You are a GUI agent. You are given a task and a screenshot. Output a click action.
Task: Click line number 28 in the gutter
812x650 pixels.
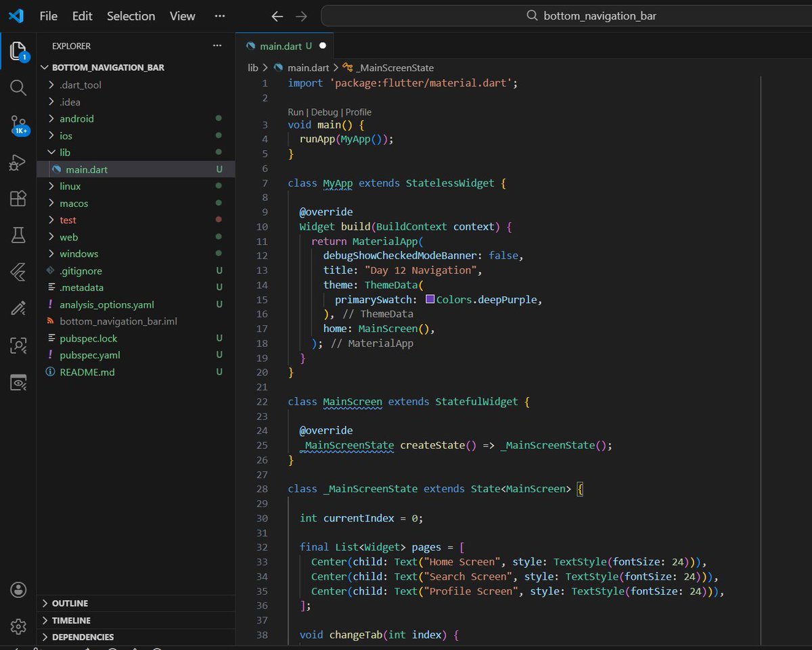(x=263, y=489)
